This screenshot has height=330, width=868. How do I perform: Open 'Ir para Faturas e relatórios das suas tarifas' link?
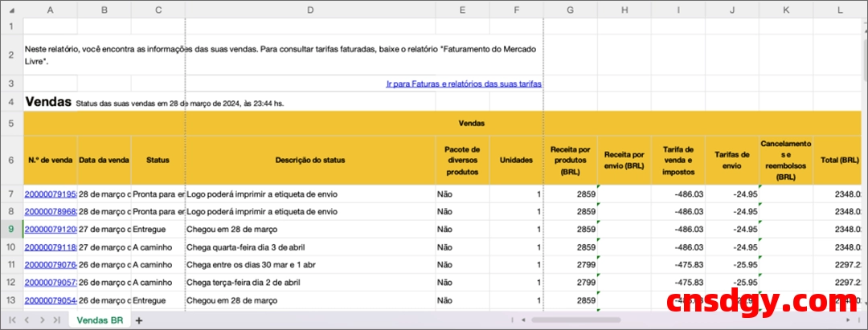(x=464, y=84)
